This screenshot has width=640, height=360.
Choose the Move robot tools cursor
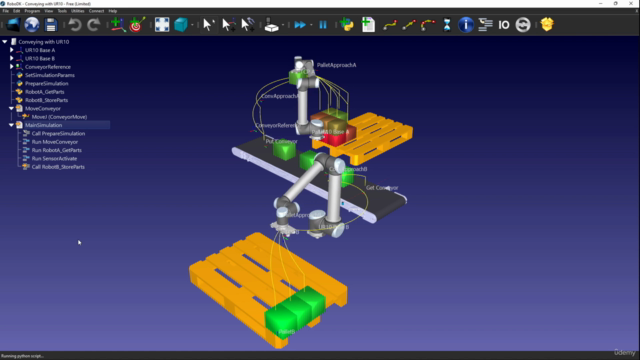(x=247, y=25)
